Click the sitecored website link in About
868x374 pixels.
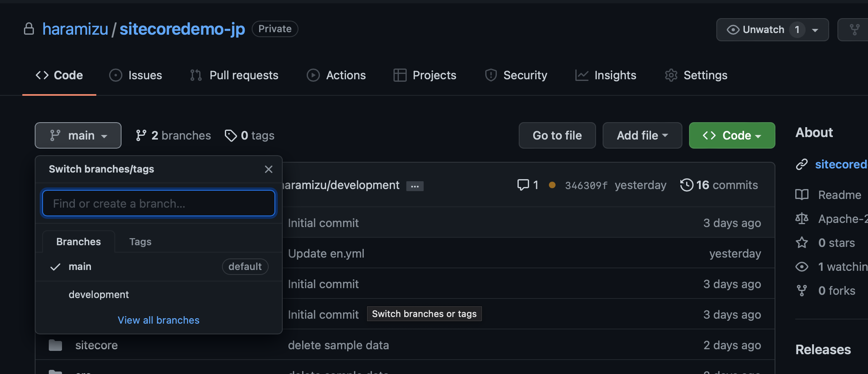(842, 164)
